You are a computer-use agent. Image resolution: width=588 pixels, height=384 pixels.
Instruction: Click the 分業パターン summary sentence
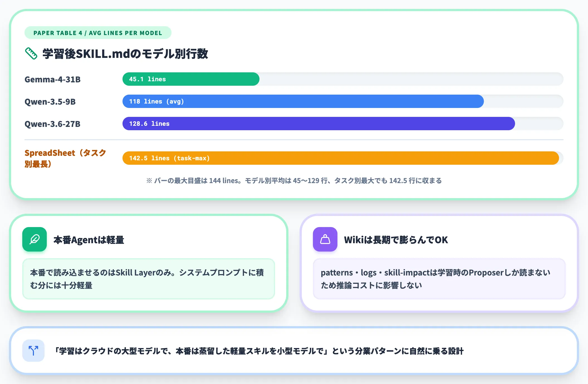(x=259, y=351)
